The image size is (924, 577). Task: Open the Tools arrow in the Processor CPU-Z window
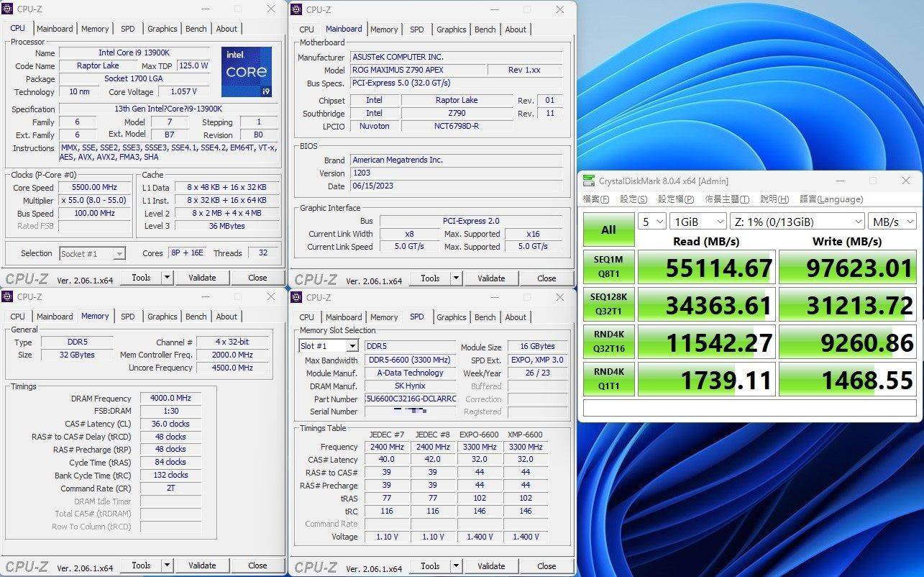pos(168,278)
